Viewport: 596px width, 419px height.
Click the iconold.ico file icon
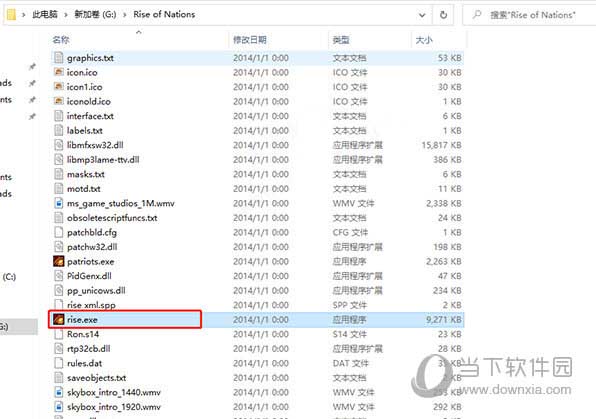(x=59, y=101)
